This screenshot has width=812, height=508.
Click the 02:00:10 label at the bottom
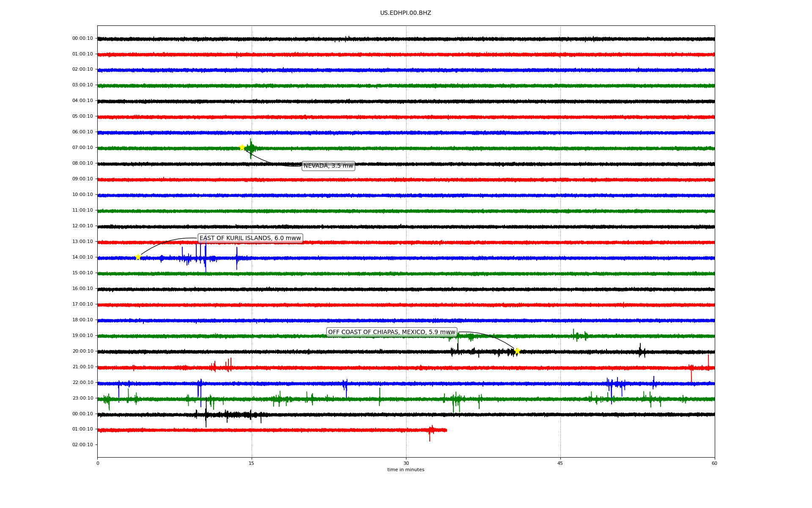click(82, 445)
